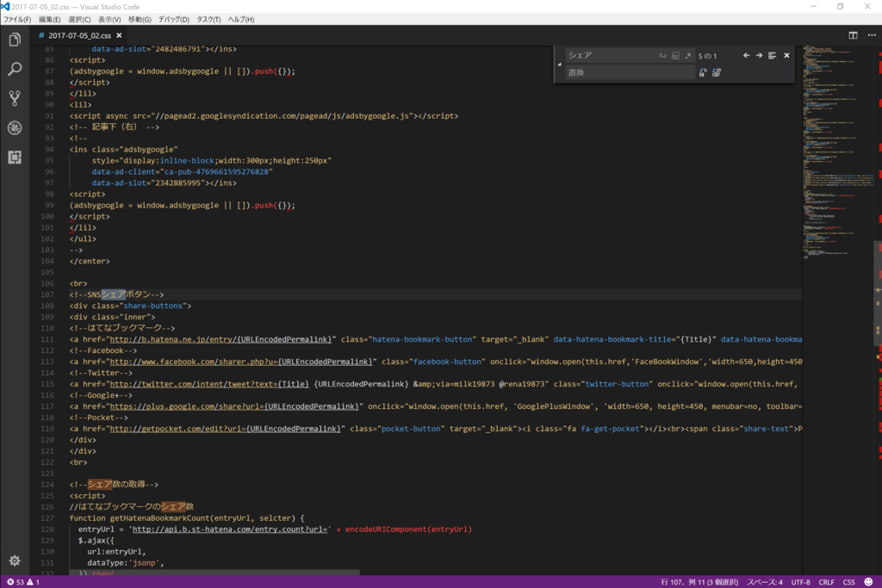Open the 表示(V) menu
This screenshot has height=588, width=882.
pyautogui.click(x=109, y=19)
